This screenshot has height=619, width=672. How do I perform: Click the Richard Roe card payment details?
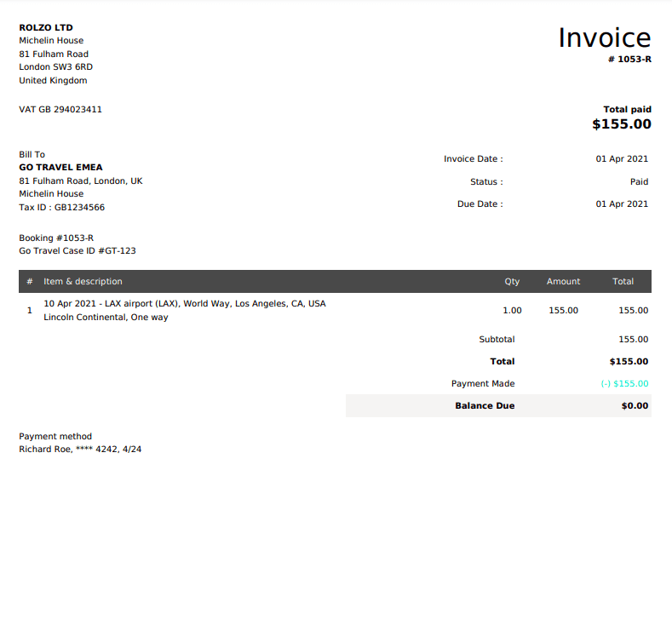(80, 449)
